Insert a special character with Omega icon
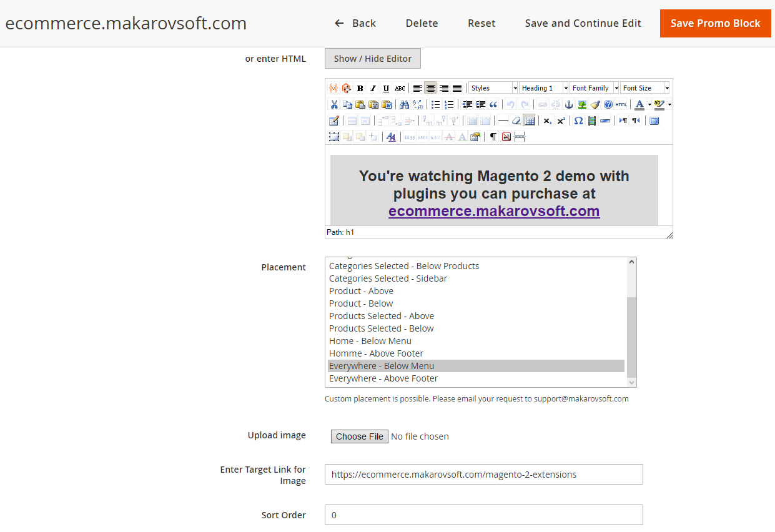Image resolution: width=775 pixels, height=532 pixels. point(578,121)
